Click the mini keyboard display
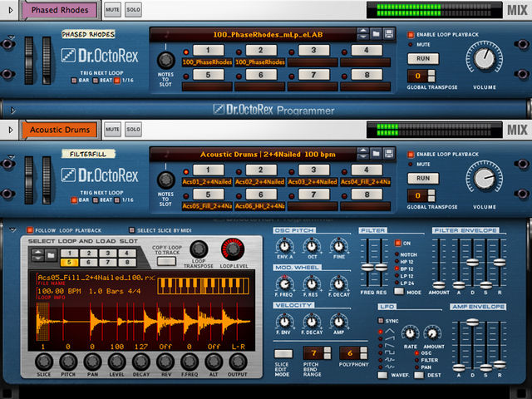 point(203,286)
